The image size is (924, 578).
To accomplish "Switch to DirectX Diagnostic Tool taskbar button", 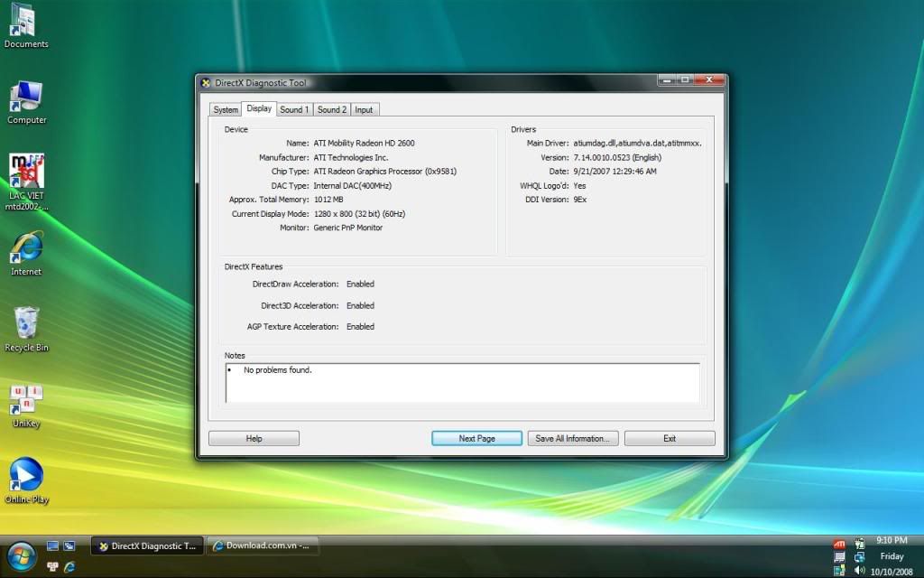I will tap(147, 546).
